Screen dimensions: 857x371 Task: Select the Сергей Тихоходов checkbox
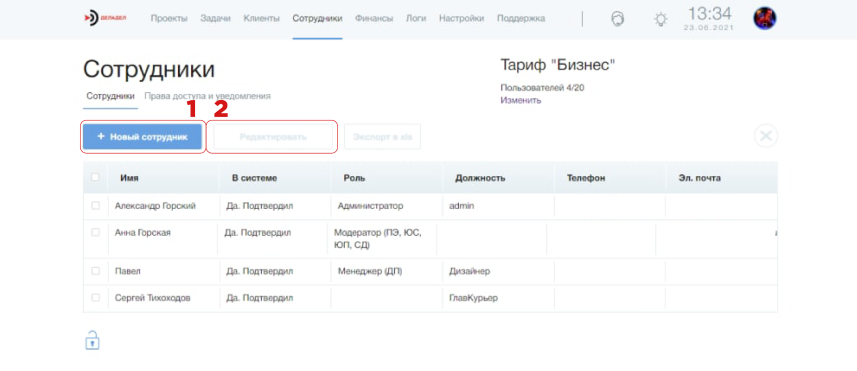pyautogui.click(x=96, y=298)
